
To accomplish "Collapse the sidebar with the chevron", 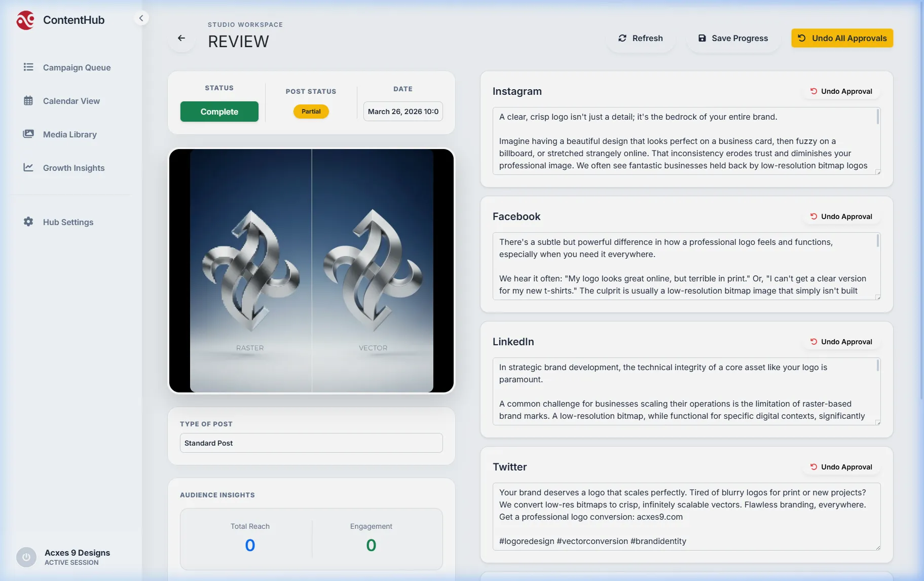I will coord(141,18).
